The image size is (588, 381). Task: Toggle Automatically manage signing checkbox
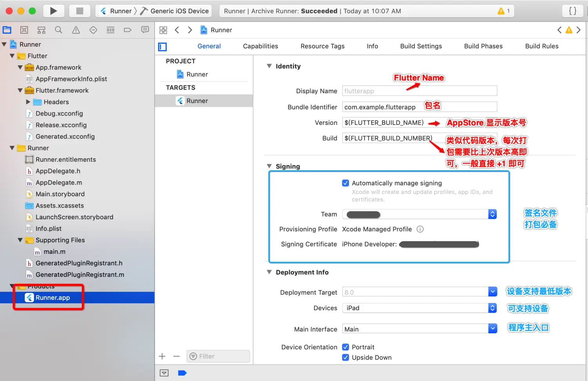[345, 183]
